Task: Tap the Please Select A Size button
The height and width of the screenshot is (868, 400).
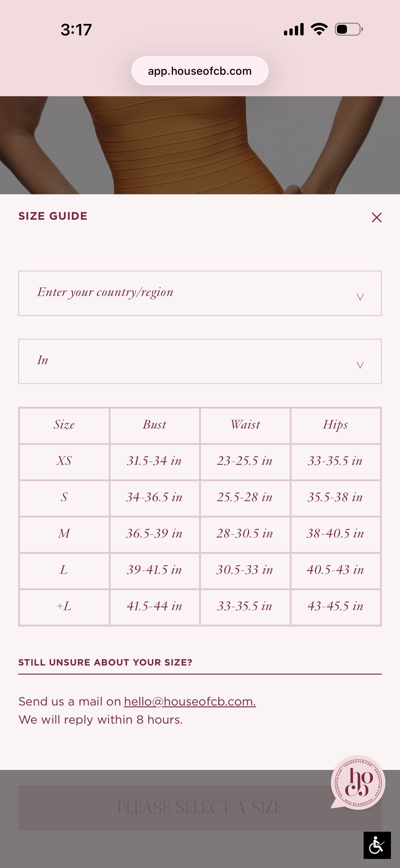Action: 200,807
